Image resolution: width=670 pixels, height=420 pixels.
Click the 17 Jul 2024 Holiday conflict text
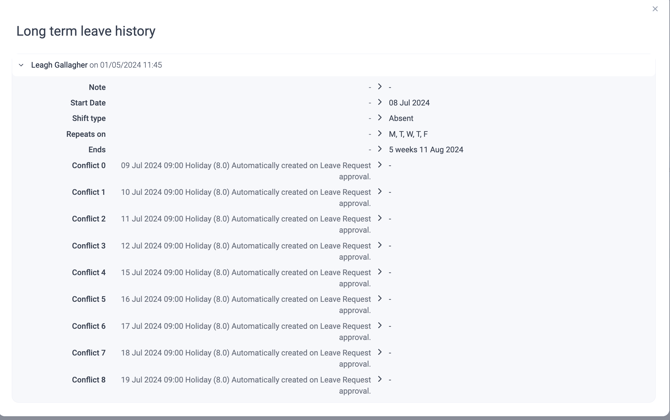pos(246,332)
